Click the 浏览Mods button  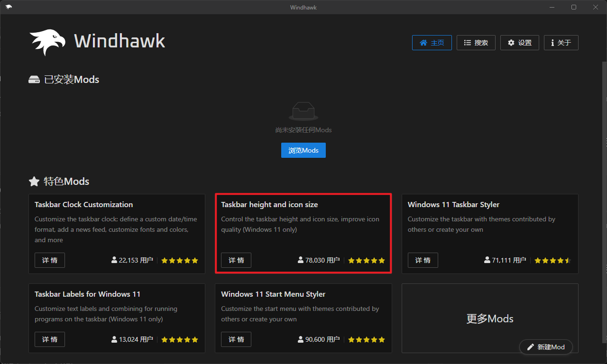[x=303, y=150]
